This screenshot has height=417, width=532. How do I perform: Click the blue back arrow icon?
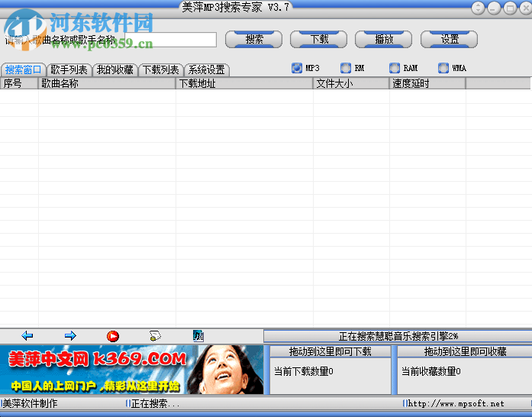[x=27, y=336]
